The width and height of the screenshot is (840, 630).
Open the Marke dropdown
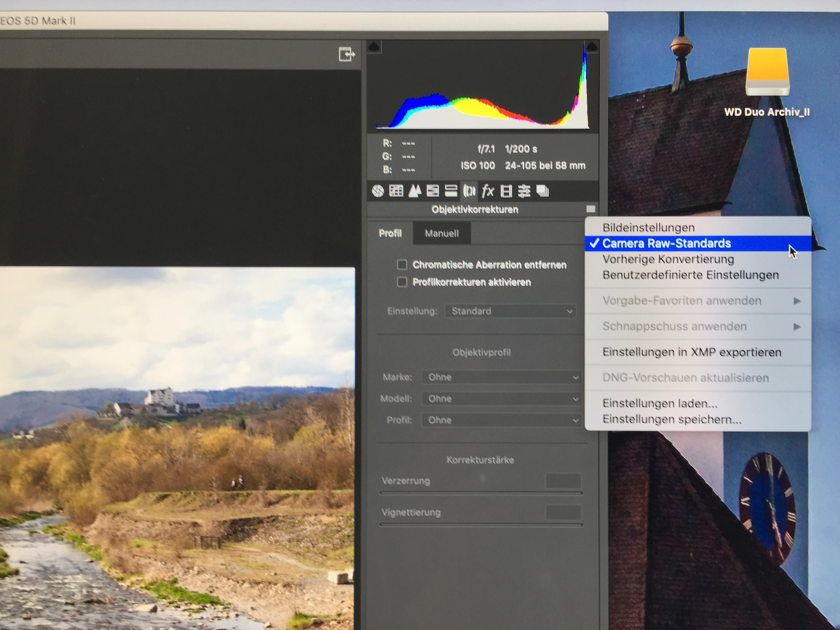[x=501, y=378]
